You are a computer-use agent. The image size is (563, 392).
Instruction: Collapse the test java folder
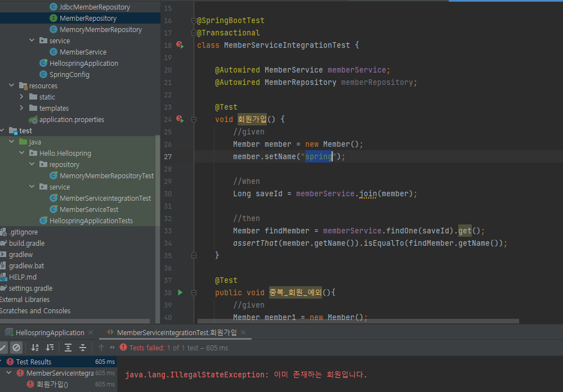(12, 142)
